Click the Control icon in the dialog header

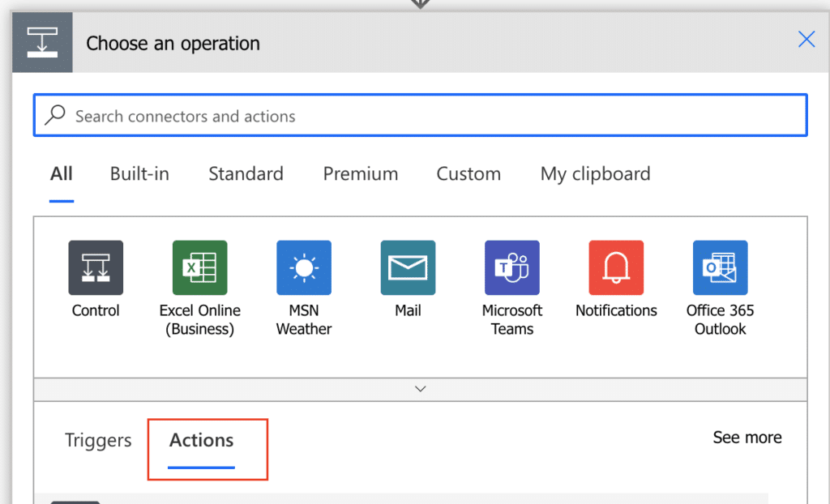(41, 41)
